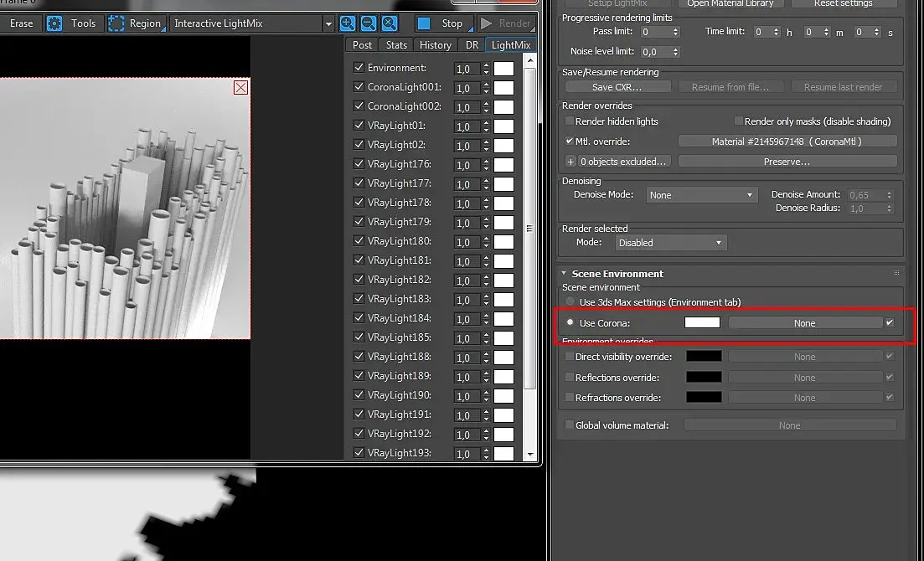924x561 pixels.
Task: Click VRayLight177 intensity value field
Action: pyautogui.click(x=467, y=184)
